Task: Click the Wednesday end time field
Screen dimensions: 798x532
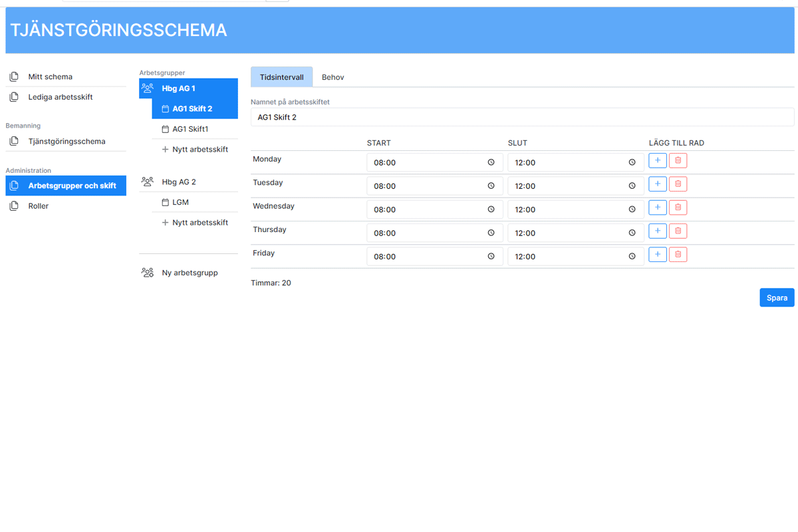Action: (576, 209)
